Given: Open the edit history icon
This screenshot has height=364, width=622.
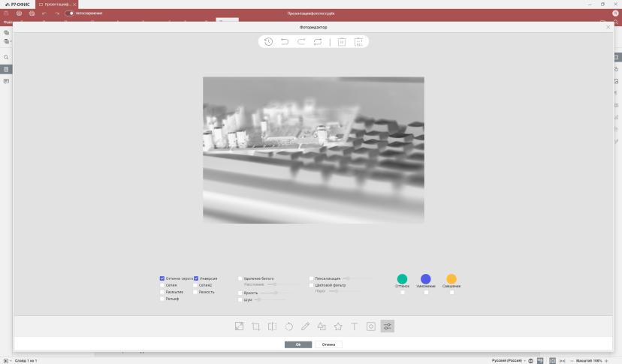Looking at the screenshot, I should tap(268, 41).
